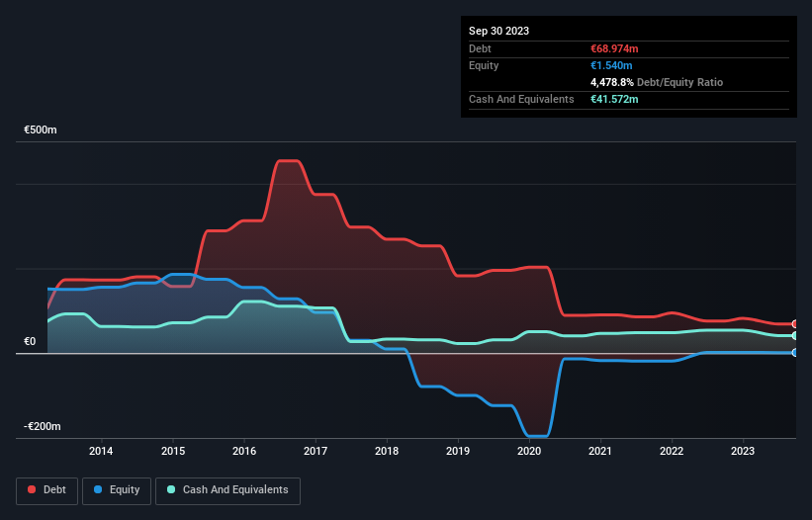Click the €500m y-axis label
The image size is (812, 520).
tap(41, 130)
